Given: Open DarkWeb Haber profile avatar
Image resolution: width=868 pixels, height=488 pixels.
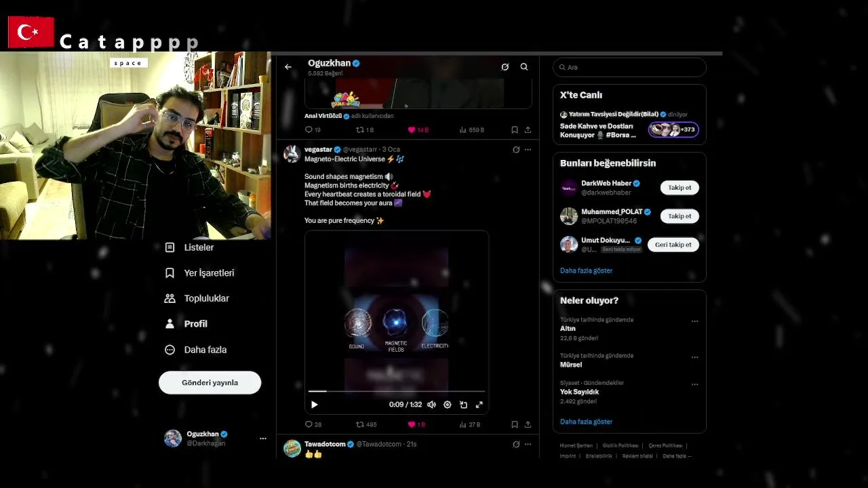Looking at the screenshot, I should click(x=569, y=188).
